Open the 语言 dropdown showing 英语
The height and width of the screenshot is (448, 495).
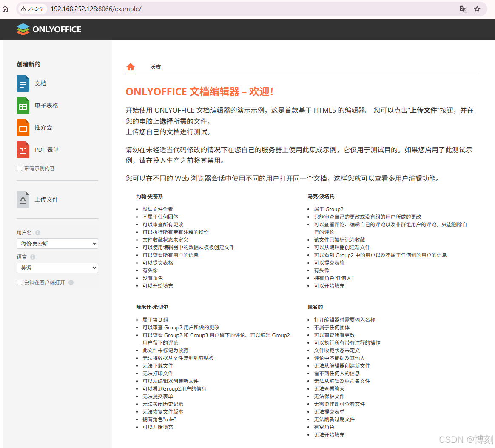coord(57,268)
